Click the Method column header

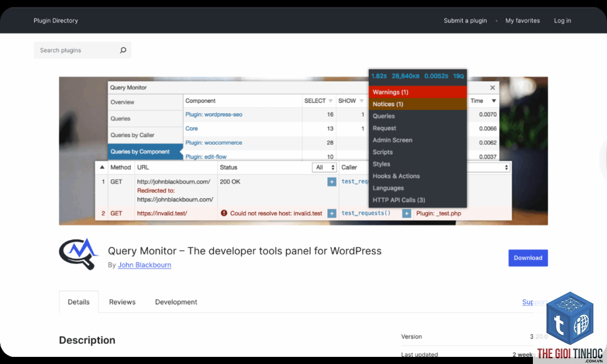pos(120,167)
